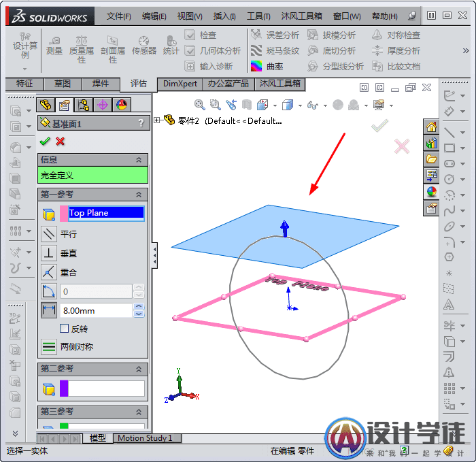The height and width of the screenshot is (462, 476).
Task: Collapse the 信息 section
Action: click(x=139, y=160)
